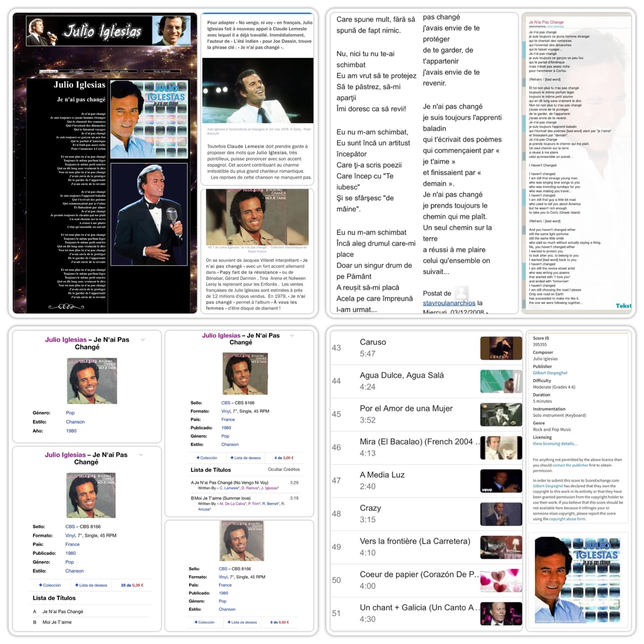Screen dimensions: 644x644
Task: Select Un chant + Galicia track
Action: [426, 614]
